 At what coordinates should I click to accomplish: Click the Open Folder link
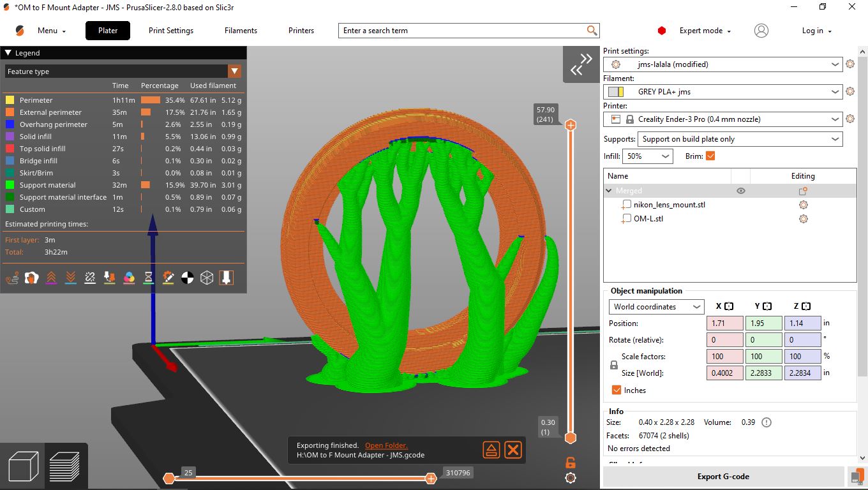(386, 445)
